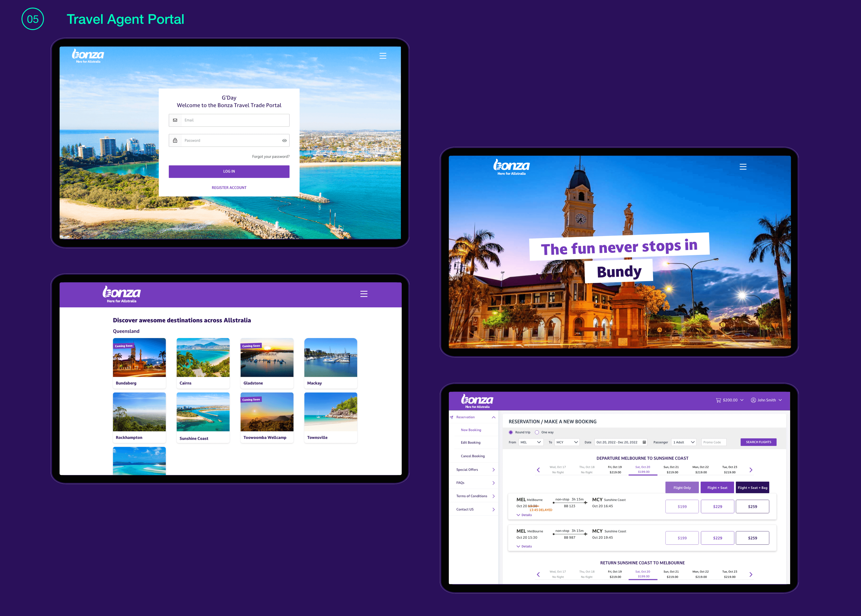Click shopping cart icon showing $200.00
The height and width of the screenshot is (616, 861).
[x=718, y=400]
